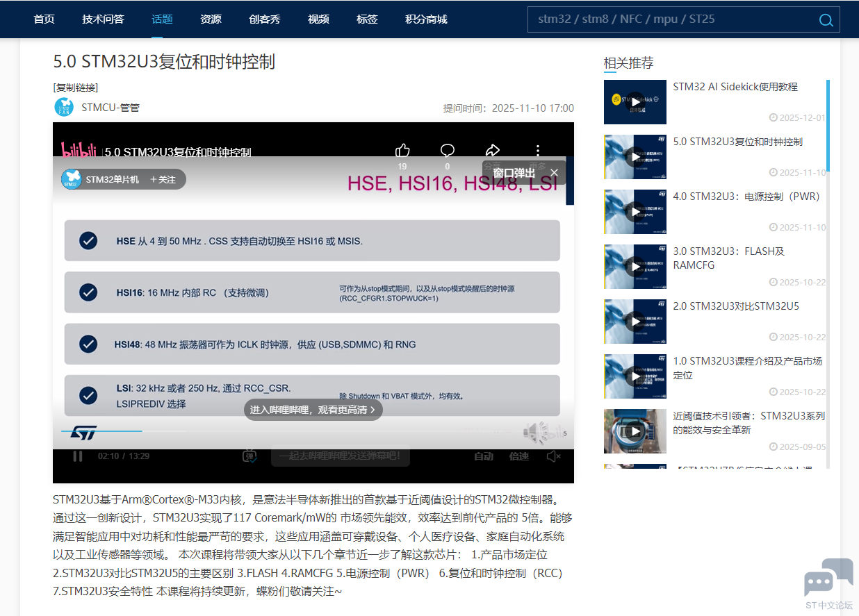The width and height of the screenshot is (859, 616).
Task: Share the video using the arrow icon
Action: [492, 150]
